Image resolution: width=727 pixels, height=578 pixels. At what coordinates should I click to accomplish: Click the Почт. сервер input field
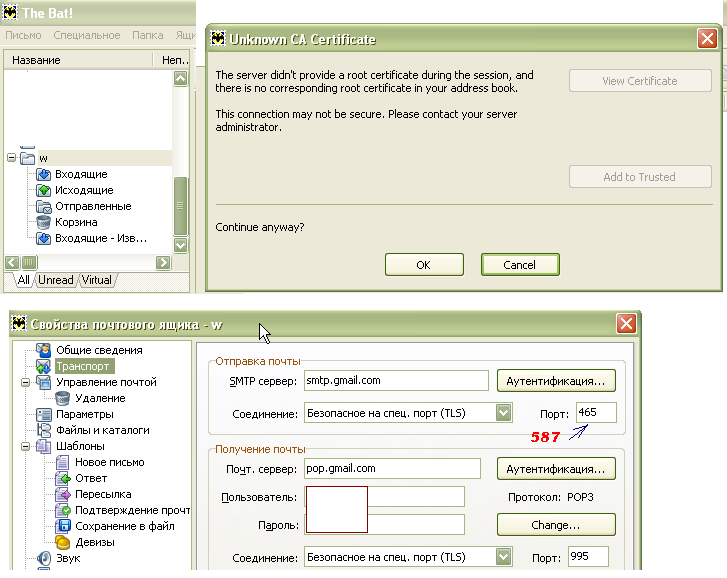[x=392, y=469]
